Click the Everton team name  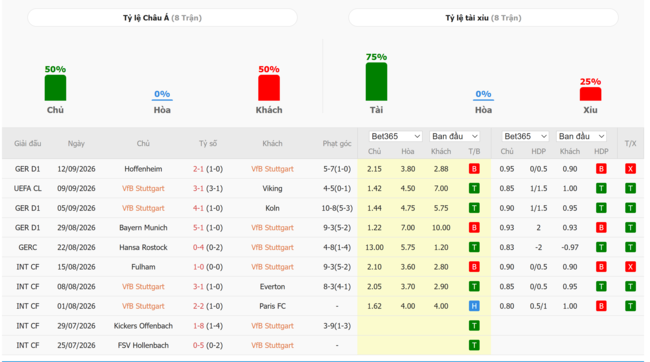click(272, 286)
